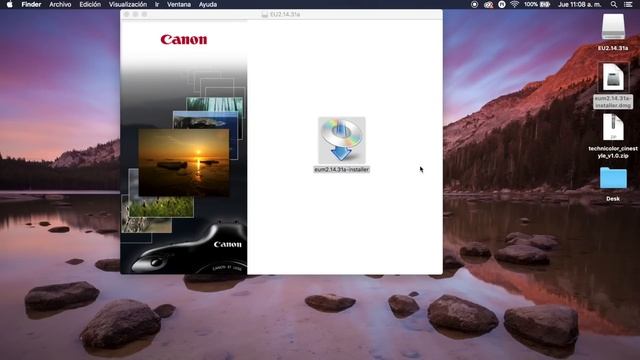Click the screen recording status icon
Image resolution: width=640 pixels, height=360 pixels.
click(x=474, y=4)
